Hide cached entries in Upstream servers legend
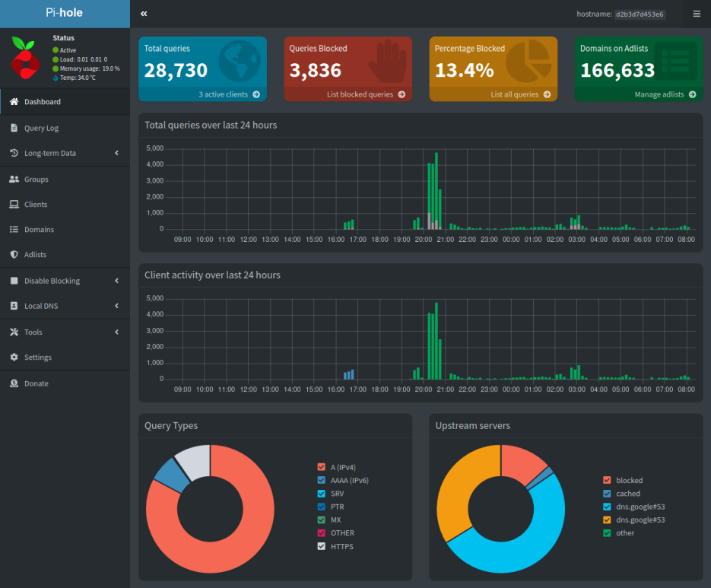The width and height of the screenshot is (711, 588). 606,493
